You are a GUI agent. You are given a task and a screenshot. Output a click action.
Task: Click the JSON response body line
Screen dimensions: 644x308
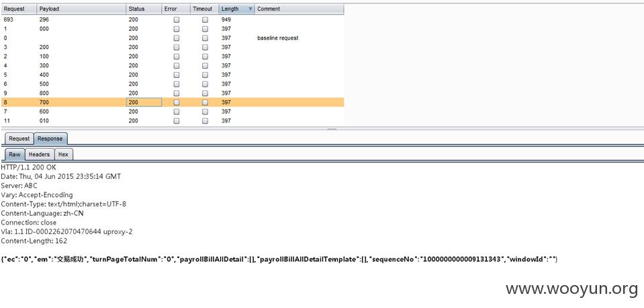point(279,260)
